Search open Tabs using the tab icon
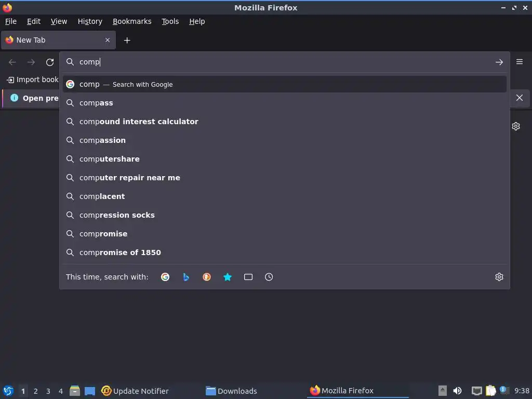The width and height of the screenshot is (532, 399). [x=248, y=277]
